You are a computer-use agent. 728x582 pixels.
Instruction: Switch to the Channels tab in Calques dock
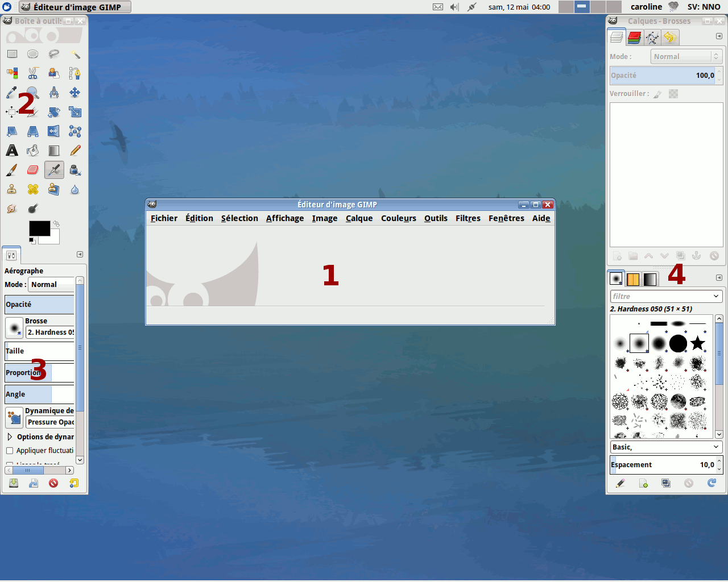(635, 38)
